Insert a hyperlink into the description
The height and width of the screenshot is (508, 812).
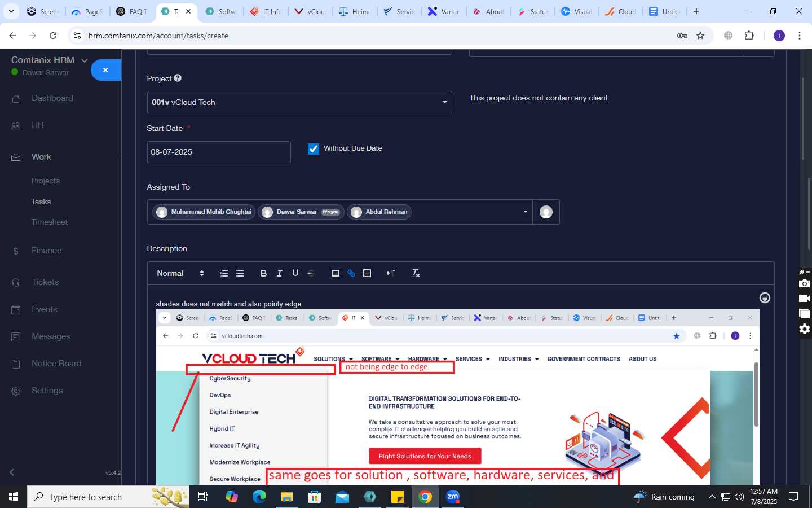click(x=351, y=273)
